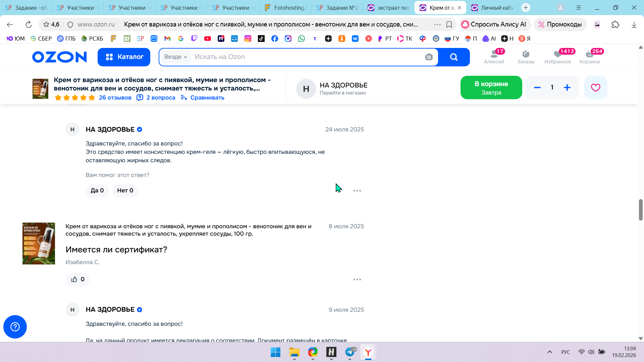Image resolution: width=644 pixels, height=362 pixels.
Task: Open the browser bookmark icon in address bar
Action: click(x=449, y=24)
